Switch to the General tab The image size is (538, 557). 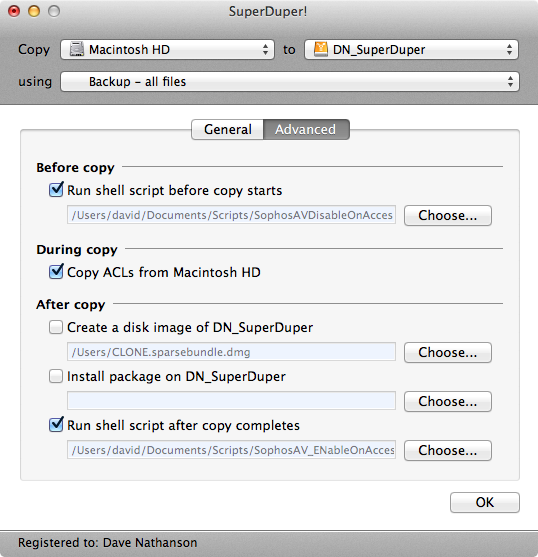pyautogui.click(x=228, y=129)
